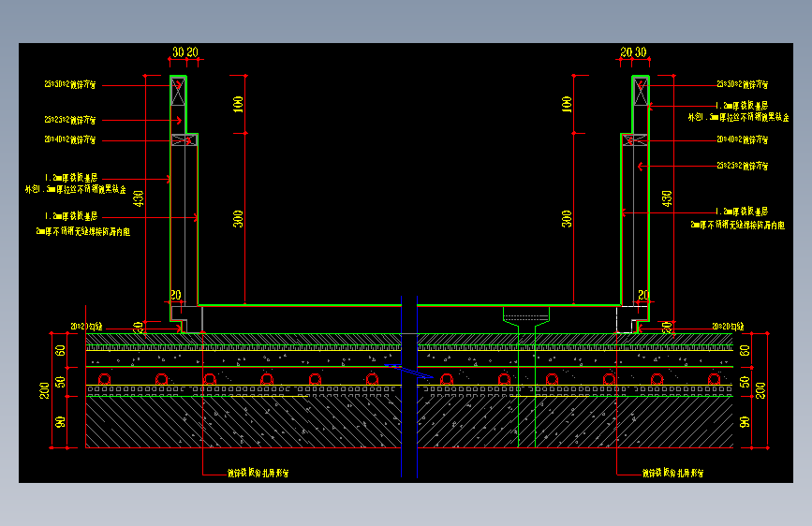Select the bottom-left leader note below the floor

258,473
